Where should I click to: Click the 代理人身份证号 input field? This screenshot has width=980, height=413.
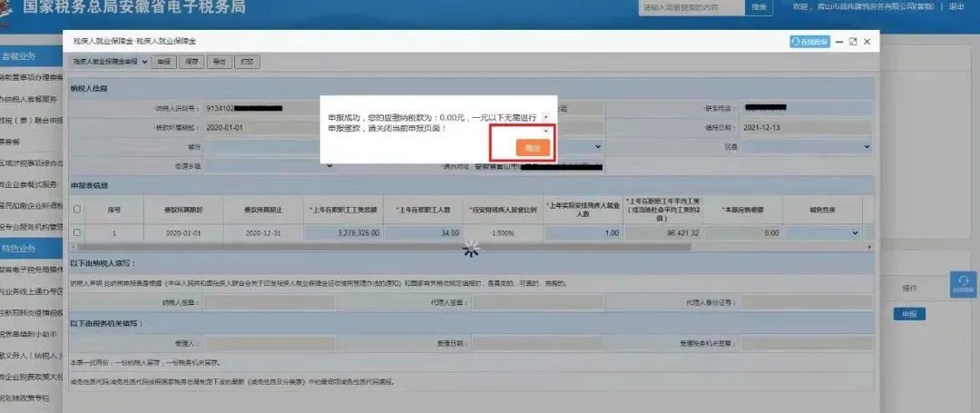[807, 302]
